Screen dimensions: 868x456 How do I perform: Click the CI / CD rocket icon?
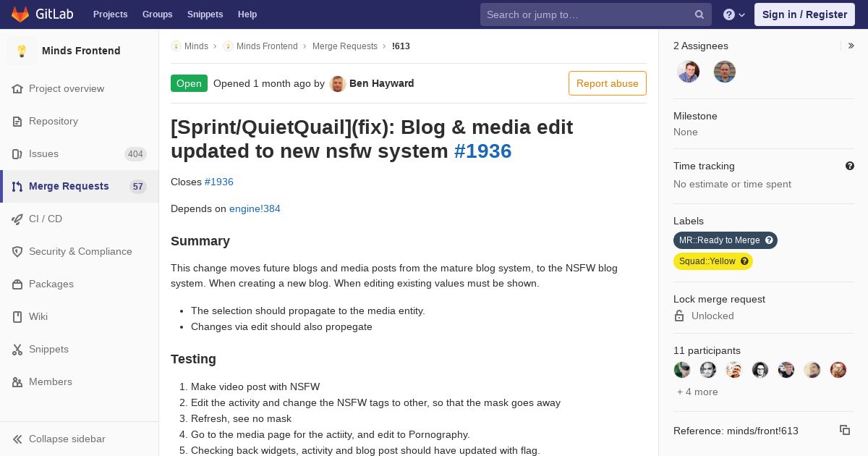[x=17, y=219]
